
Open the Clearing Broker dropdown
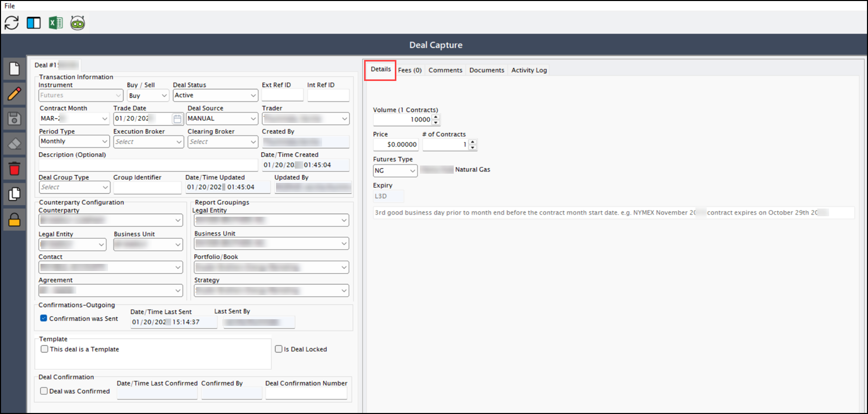[x=223, y=142]
